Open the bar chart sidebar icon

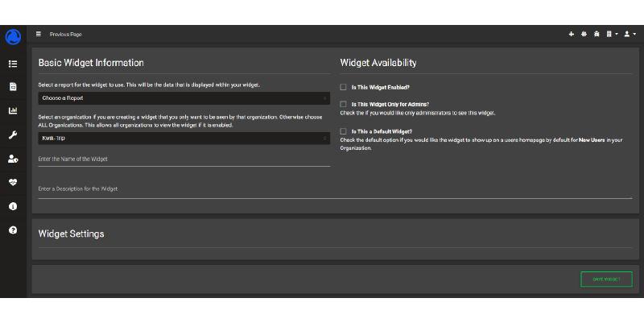tap(13, 110)
